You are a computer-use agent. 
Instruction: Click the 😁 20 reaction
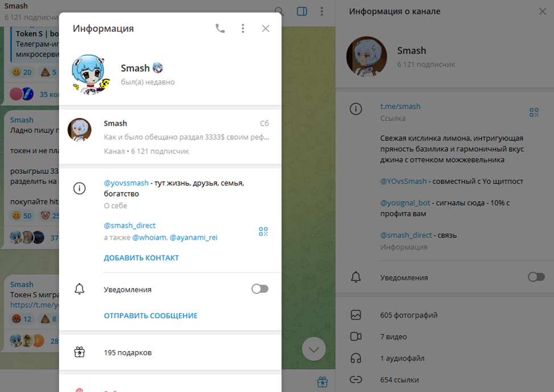pos(22,72)
